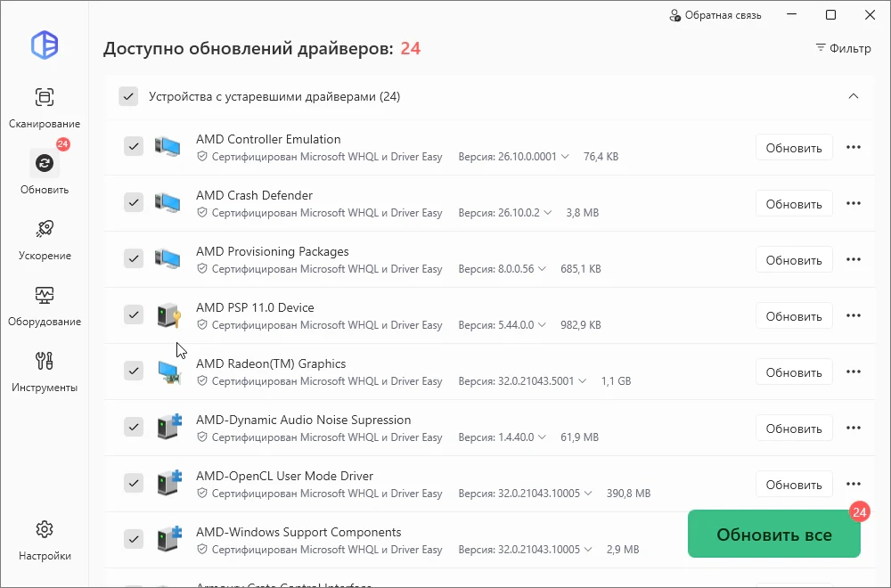Click the 1,1 GB size value

pyautogui.click(x=616, y=381)
